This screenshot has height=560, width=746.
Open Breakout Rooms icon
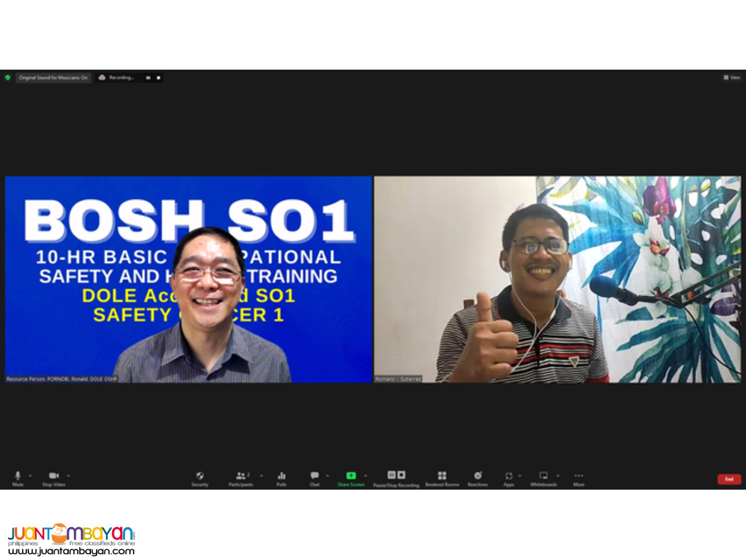coord(442,475)
